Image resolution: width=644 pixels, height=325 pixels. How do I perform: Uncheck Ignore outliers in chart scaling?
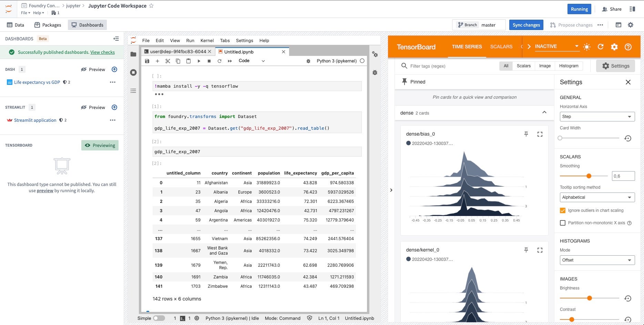[563, 210]
